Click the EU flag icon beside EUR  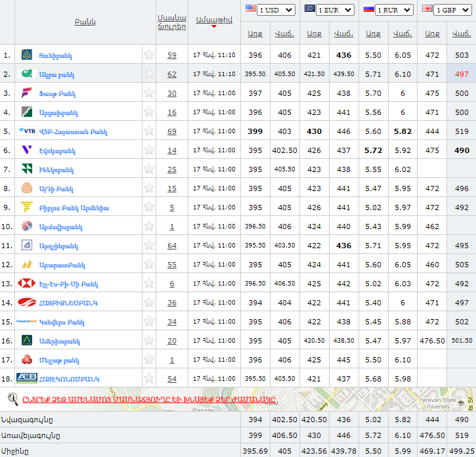(x=310, y=9)
